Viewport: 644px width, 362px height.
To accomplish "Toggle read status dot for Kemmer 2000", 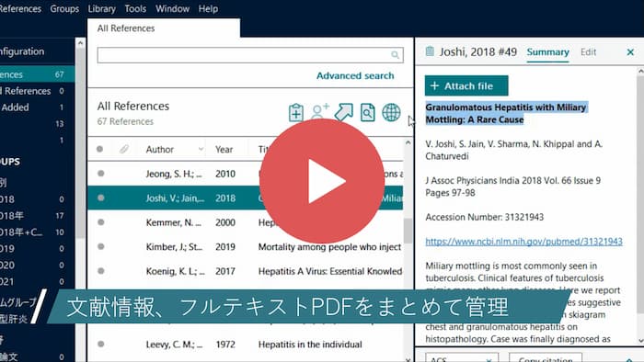I will [100, 222].
